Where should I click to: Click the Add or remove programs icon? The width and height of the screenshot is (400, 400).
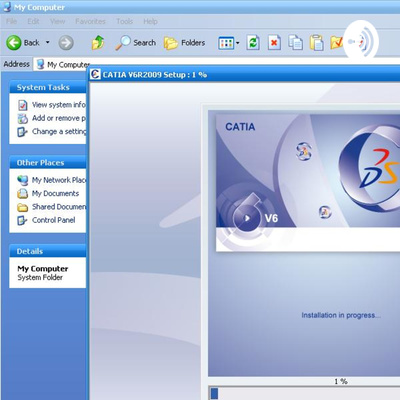[22, 118]
